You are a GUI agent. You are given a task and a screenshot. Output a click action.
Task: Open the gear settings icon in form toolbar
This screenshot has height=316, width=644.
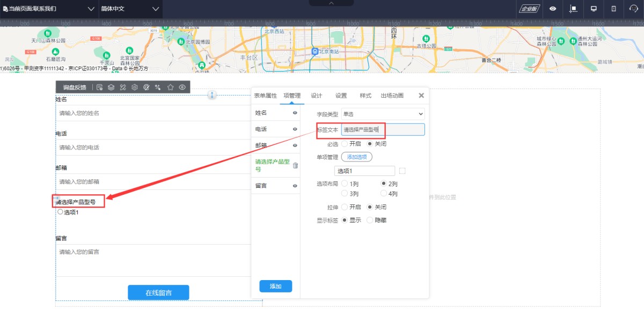click(x=135, y=87)
